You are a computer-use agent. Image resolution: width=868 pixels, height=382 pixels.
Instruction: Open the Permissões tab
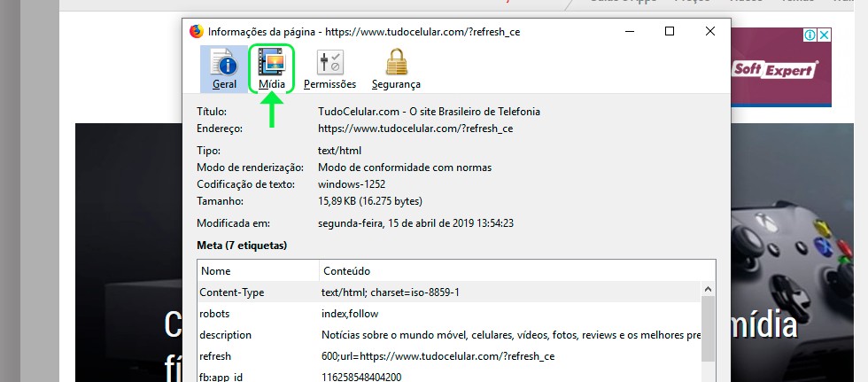tap(329, 69)
